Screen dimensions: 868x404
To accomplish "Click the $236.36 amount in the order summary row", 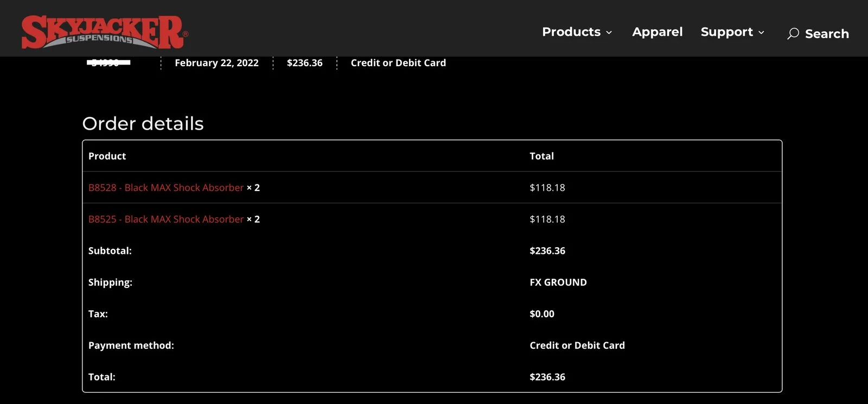I will (x=304, y=63).
